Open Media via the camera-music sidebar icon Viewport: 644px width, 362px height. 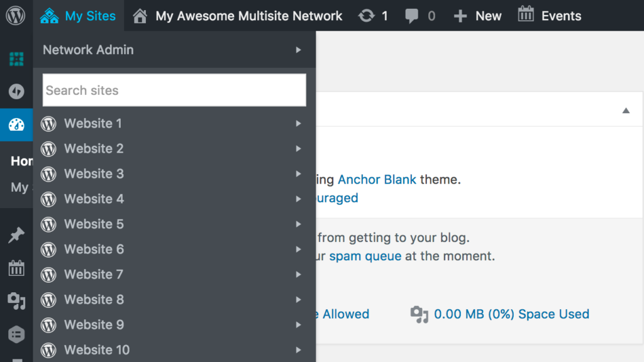click(16, 301)
